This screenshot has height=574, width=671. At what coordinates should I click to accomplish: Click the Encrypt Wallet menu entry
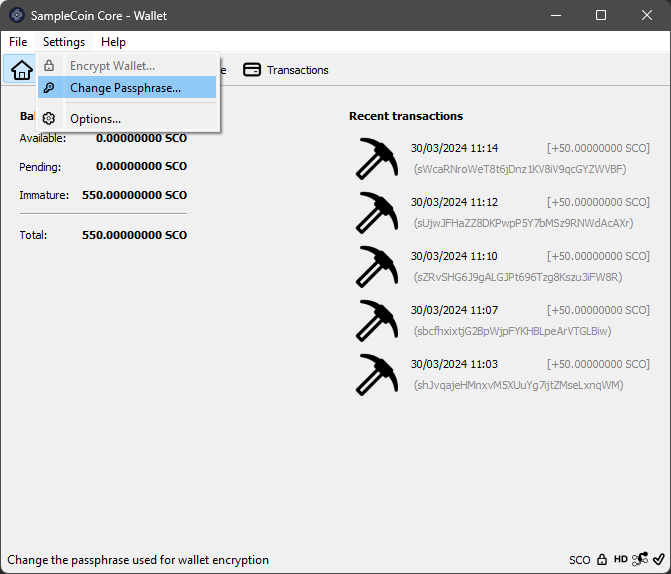[x=112, y=66]
